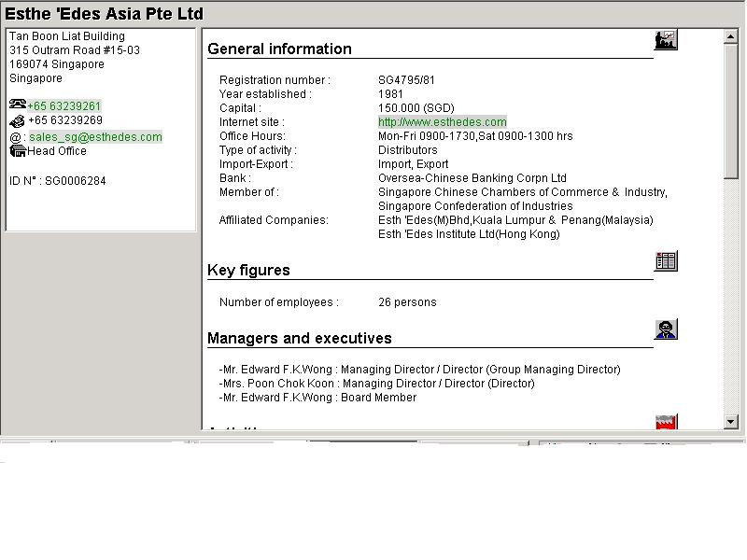This screenshot has width=747, height=560.
Task: Click the Managers and executives person icon
Action: point(666,329)
